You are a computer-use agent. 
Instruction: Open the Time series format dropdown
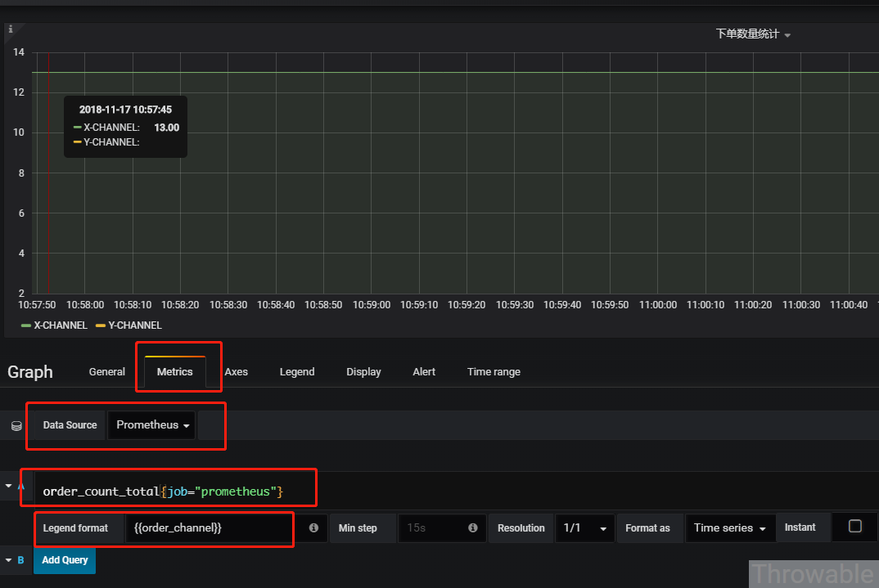(730, 528)
